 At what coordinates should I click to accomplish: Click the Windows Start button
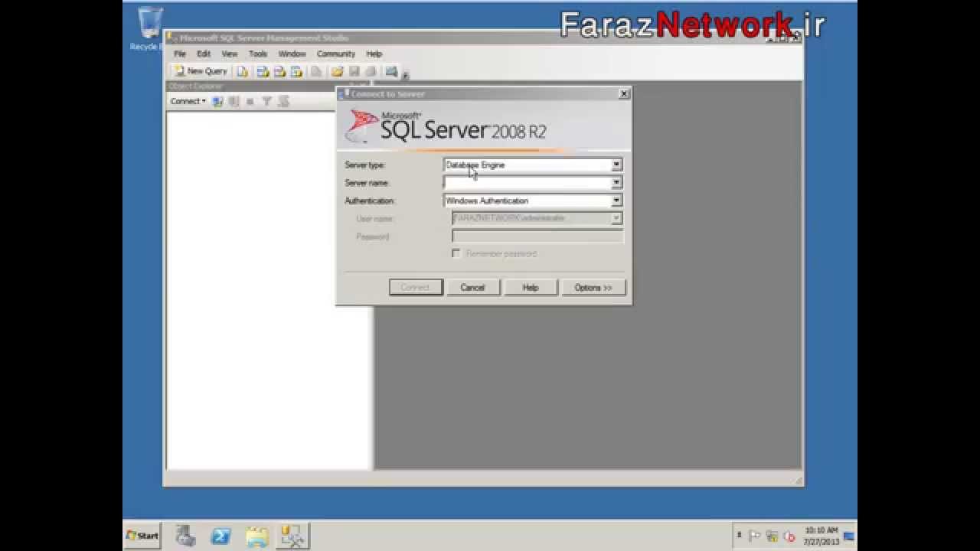(142, 536)
